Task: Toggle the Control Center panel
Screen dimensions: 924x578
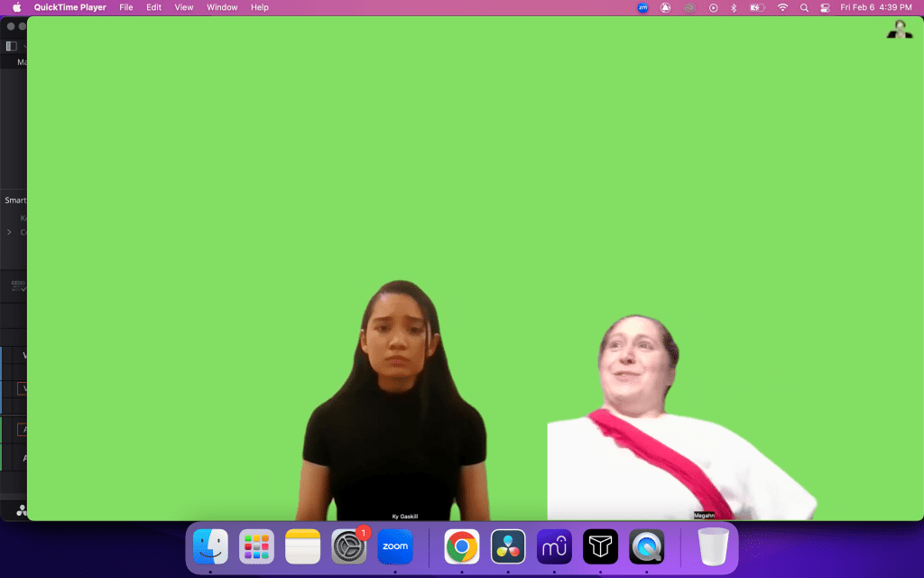Action: (x=825, y=7)
